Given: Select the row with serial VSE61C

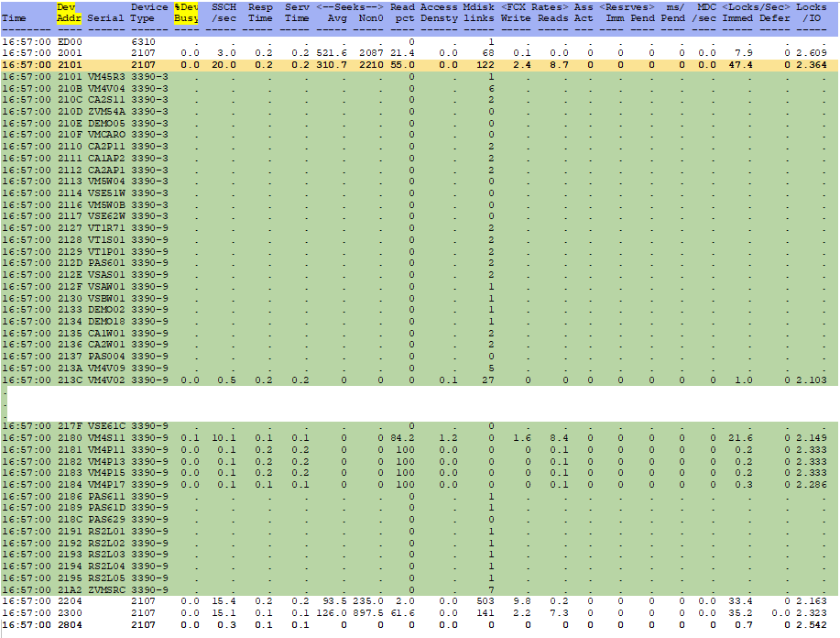Looking at the screenshot, I should tap(420, 426).
